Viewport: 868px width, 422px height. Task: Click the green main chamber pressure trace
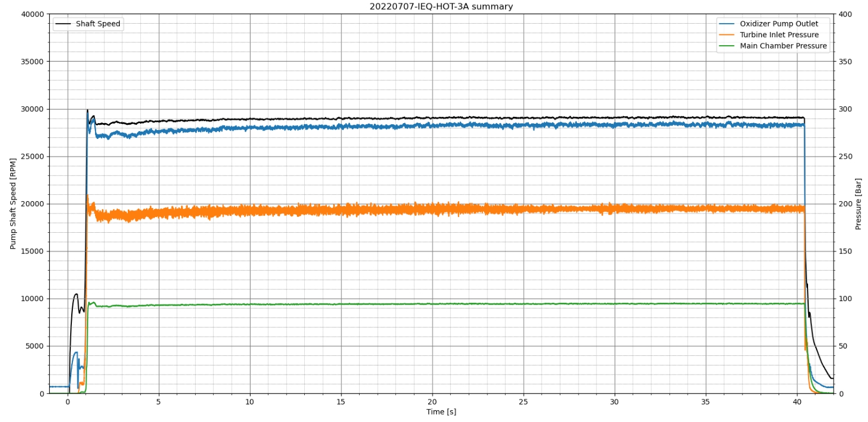[x=441, y=304]
